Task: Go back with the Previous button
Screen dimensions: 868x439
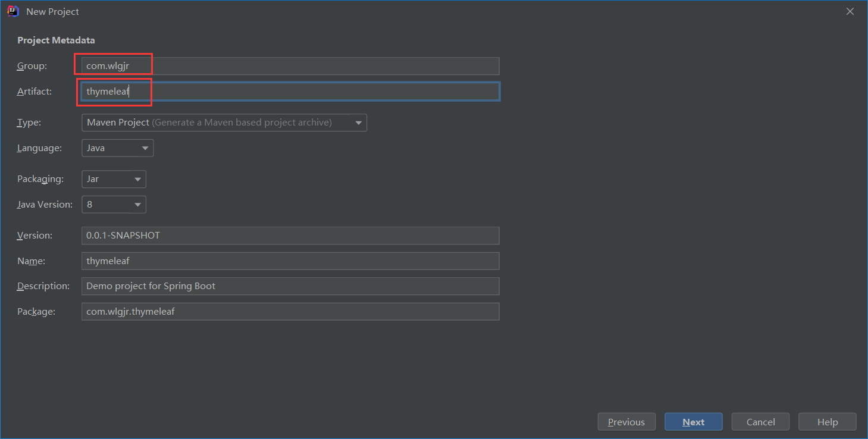Action: 626,422
